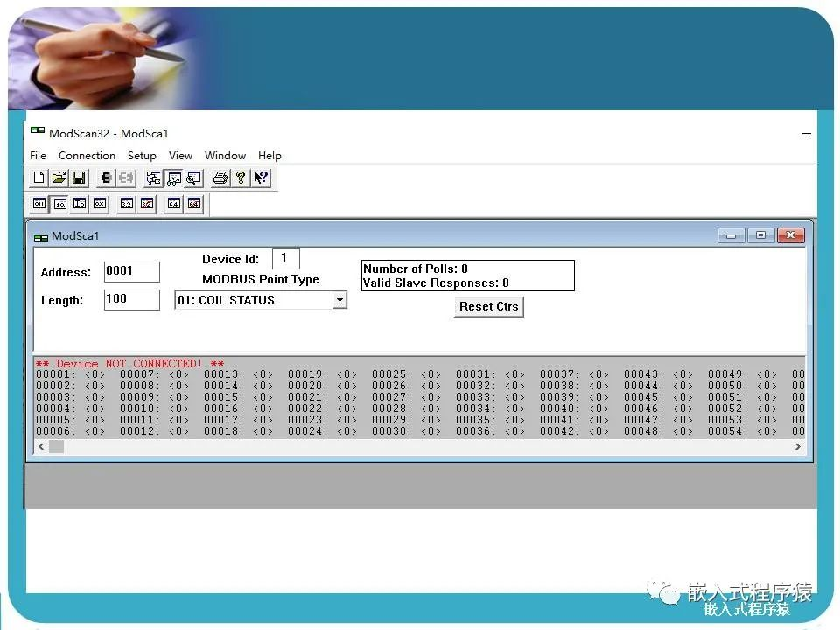Screen dimensions: 840x630
Task: Click the Address input field
Action: [132, 271]
